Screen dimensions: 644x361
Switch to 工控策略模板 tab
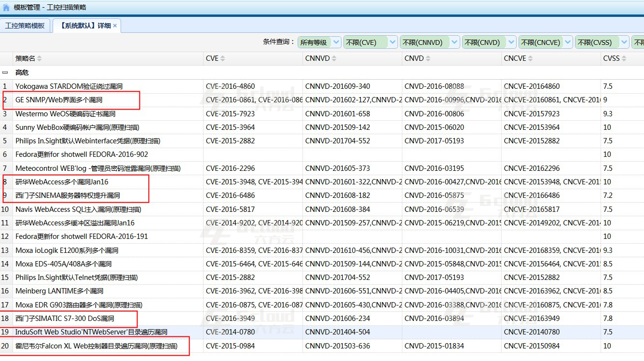(25, 26)
